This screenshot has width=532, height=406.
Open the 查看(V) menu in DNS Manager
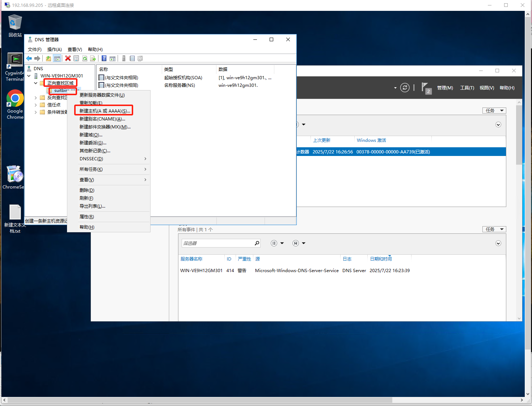(x=75, y=49)
